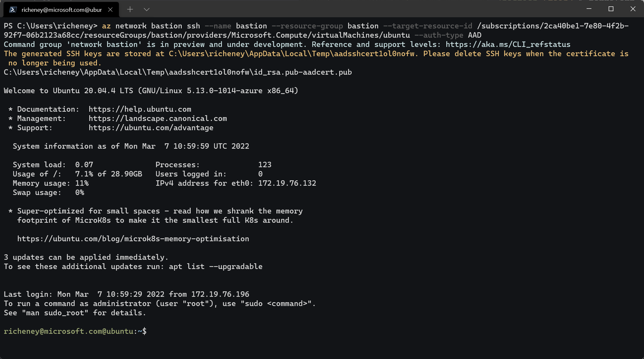Open the ubuntu.com/advantage support link
The image size is (644, 359).
[x=151, y=128]
